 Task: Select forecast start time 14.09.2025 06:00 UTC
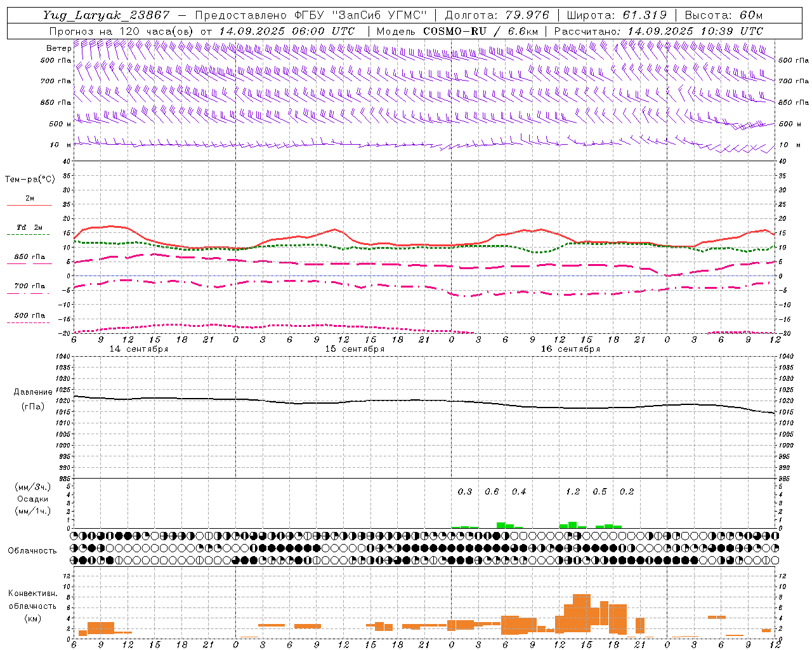coord(287,31)
